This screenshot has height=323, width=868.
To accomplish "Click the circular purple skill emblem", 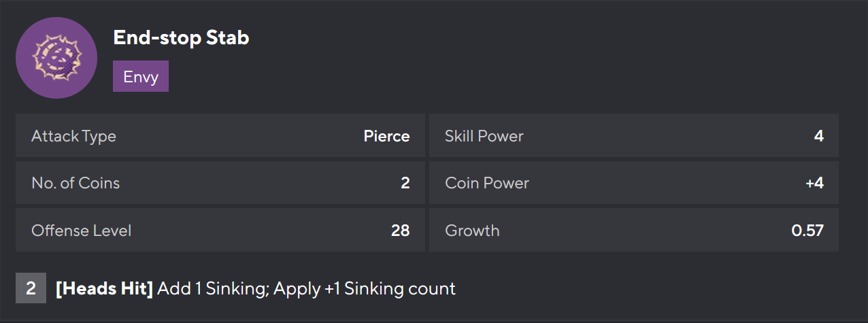I will tap(56, 58).
